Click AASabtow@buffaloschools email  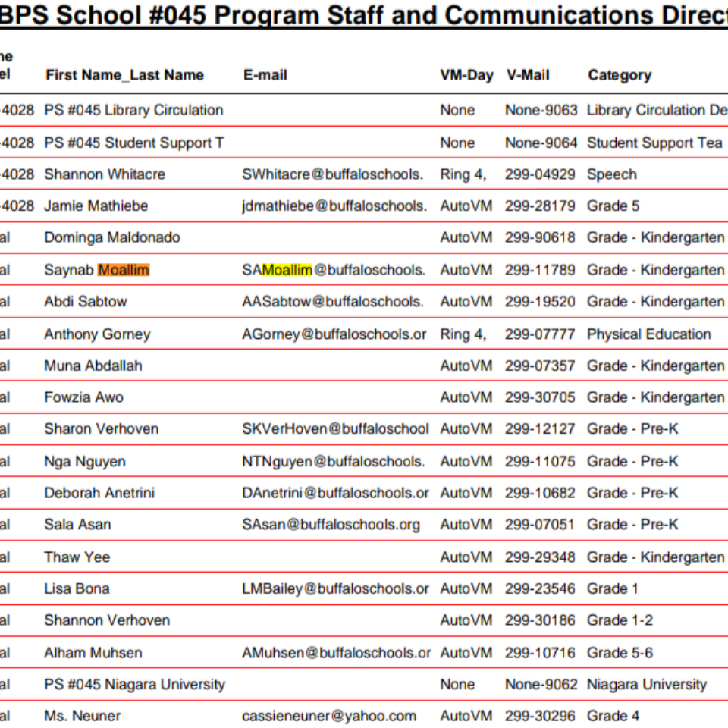point(333,301)
